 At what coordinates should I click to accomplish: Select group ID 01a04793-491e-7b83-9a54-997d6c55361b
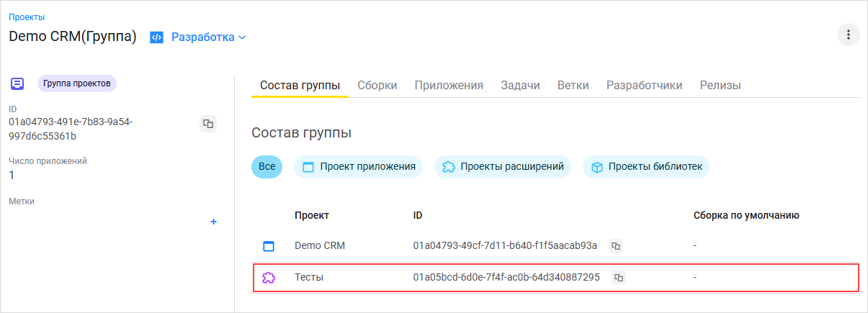[71, 129]
